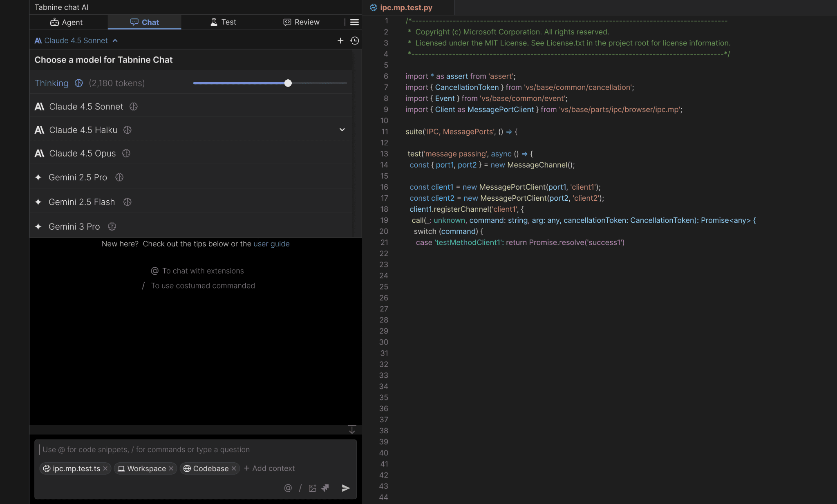
Task: Choose Claude 4.5 Sonnet model
Action: click(191, 106)
